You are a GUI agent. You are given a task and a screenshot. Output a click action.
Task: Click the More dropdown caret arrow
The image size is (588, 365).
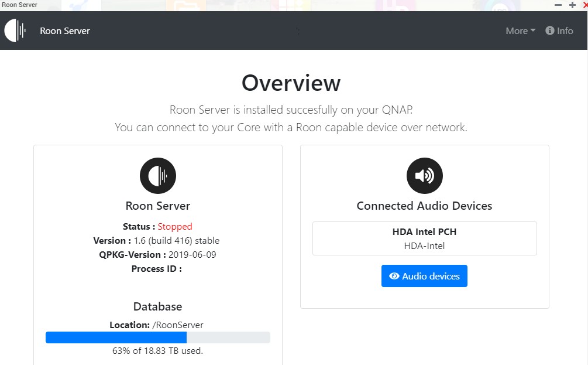tap(533, 30)
